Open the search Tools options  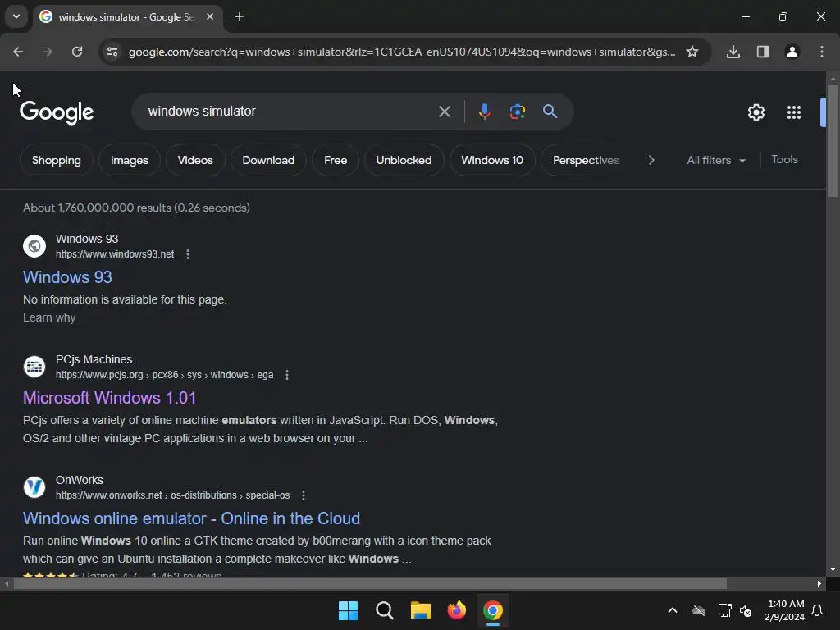[x=784, y=160]
